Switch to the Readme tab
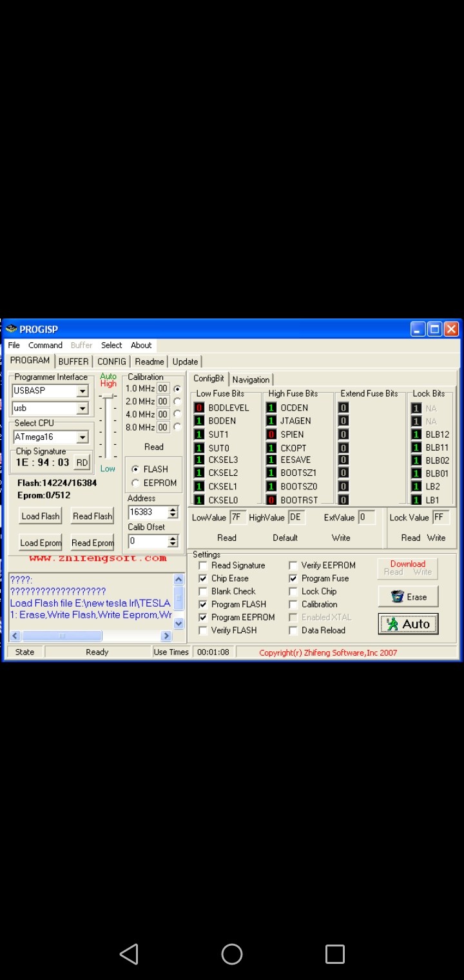 [x=150, y=362]
